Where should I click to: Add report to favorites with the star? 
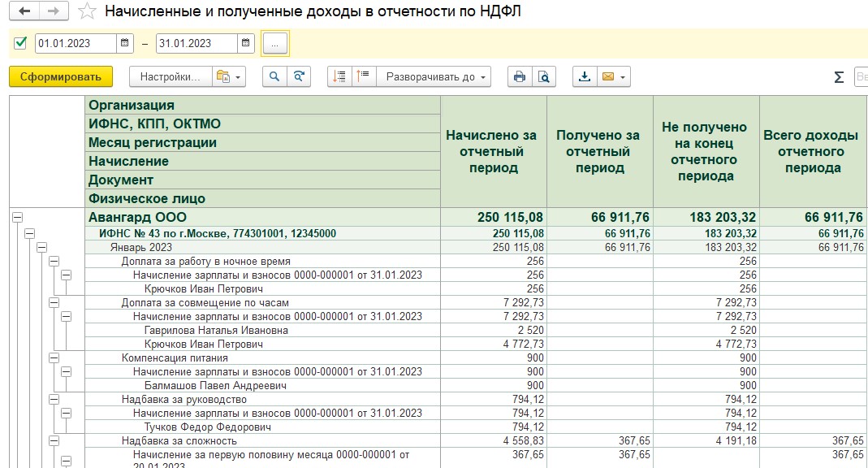coord(87,11)
